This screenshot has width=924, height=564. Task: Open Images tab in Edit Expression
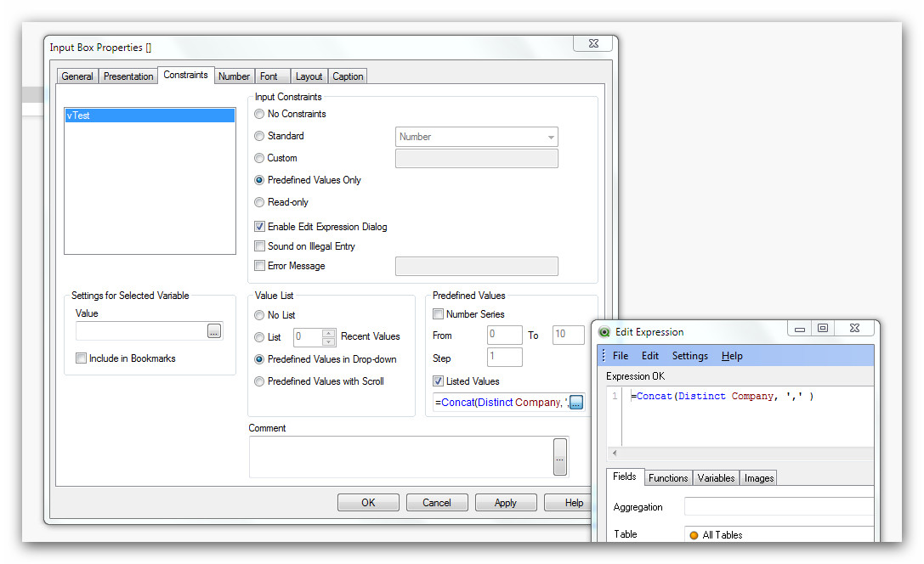tap(759, 478)
